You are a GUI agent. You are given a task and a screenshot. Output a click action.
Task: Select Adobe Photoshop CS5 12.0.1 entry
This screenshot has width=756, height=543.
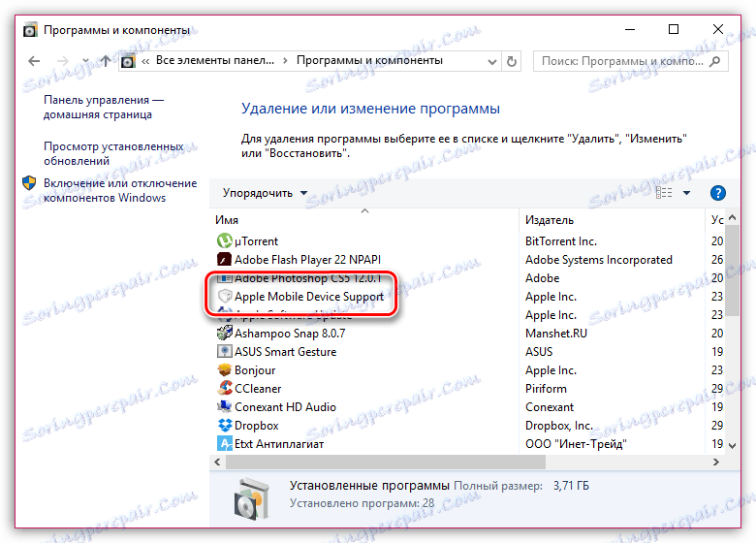click(x=307, y=278)
